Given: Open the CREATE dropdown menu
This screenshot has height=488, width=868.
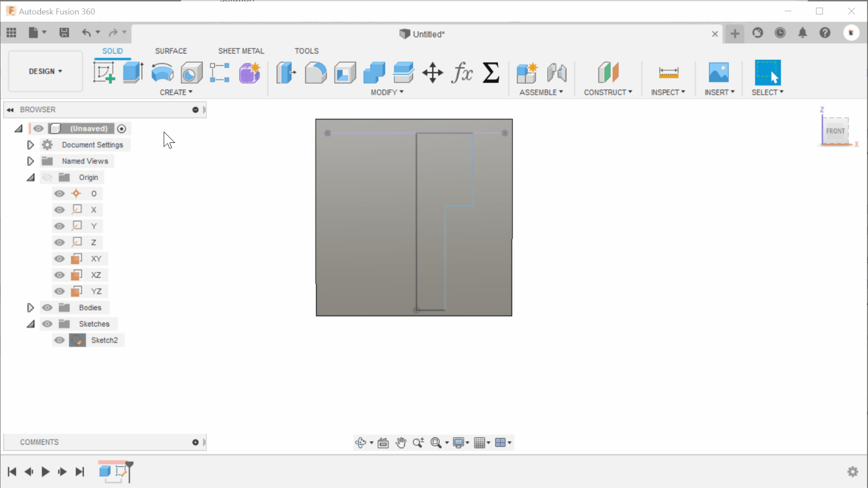Looking at the screenshot, I should [176, 92].
